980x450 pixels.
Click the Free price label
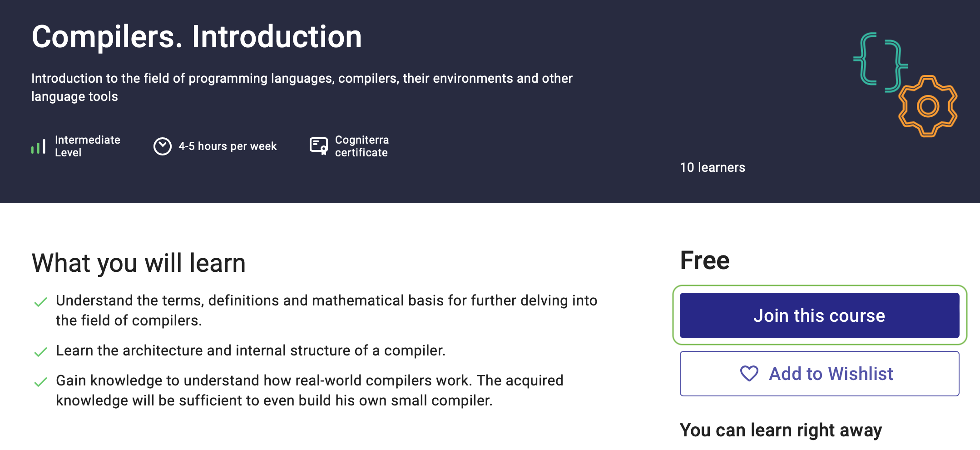(704, 260)
